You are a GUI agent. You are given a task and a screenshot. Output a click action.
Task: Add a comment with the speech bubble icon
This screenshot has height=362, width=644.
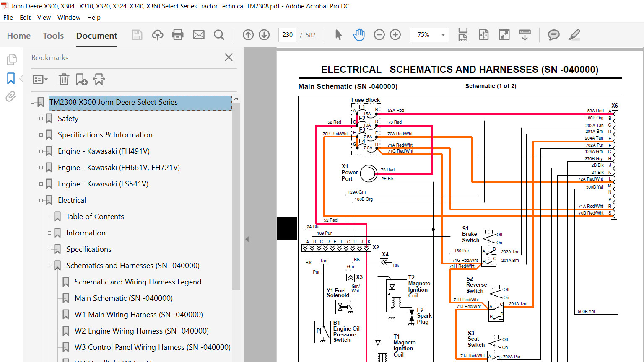(x=554, y=35)
